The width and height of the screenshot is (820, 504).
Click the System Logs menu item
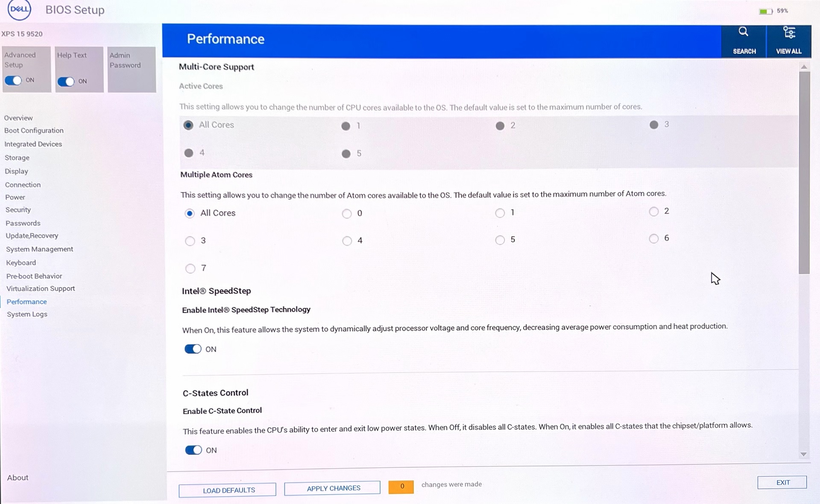tap(26, 315)
